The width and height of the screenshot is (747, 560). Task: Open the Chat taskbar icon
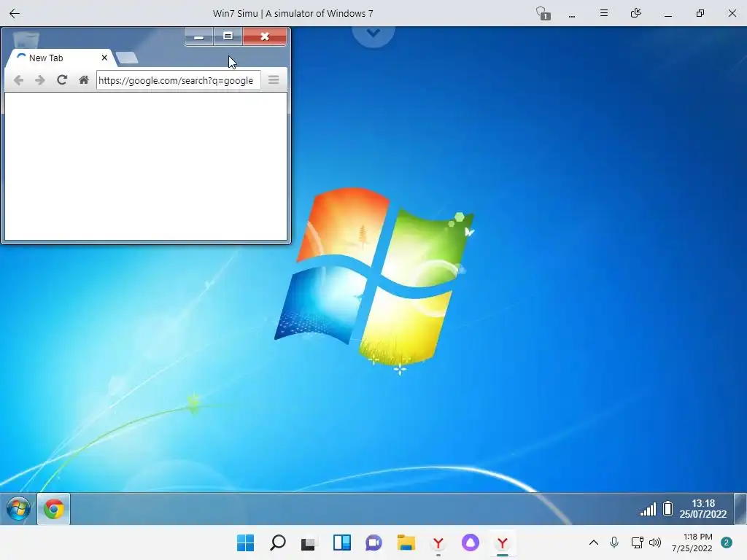point(374,542)
